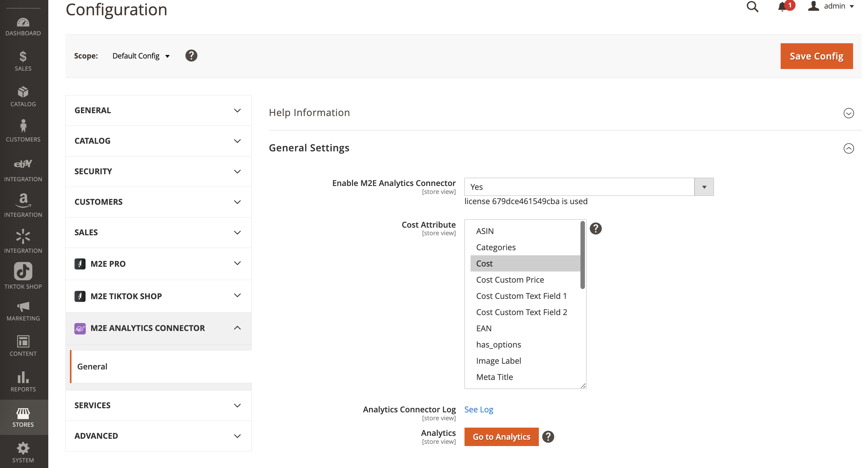Open the See Log link
Image resolution: width=868 pixels, height=468 pixels.
coord(478,409)
